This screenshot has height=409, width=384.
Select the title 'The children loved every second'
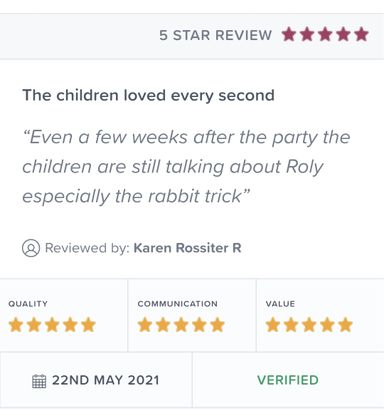148,96
